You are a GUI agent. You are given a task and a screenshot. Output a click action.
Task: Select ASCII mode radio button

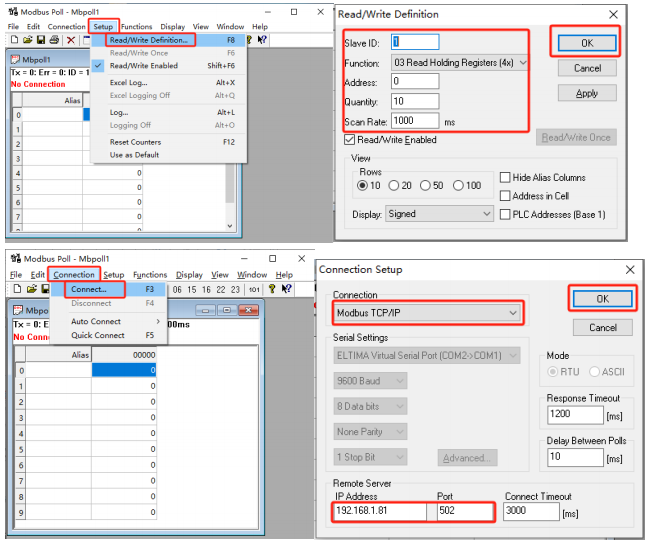594,372
